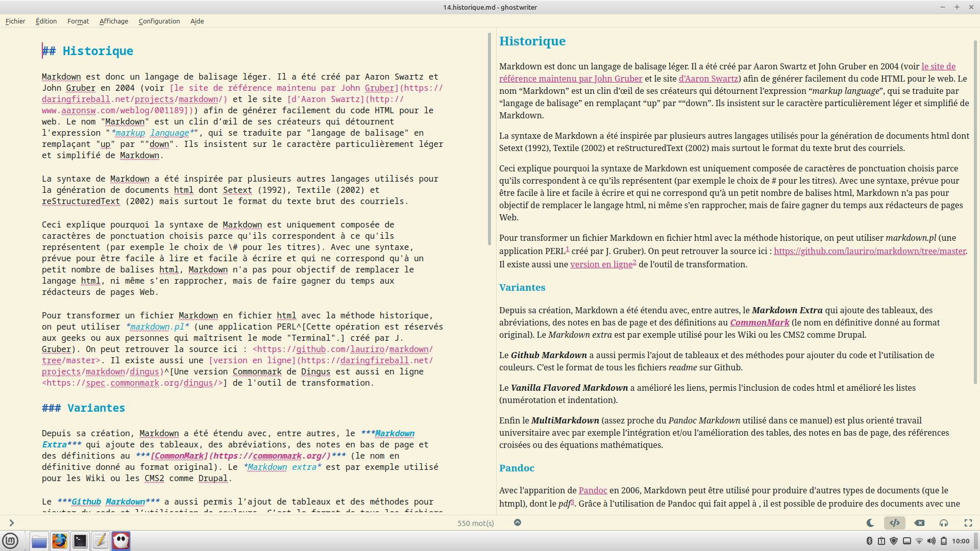Click 'Vanilla Flavored Markdown' in preview

[569, 388]
